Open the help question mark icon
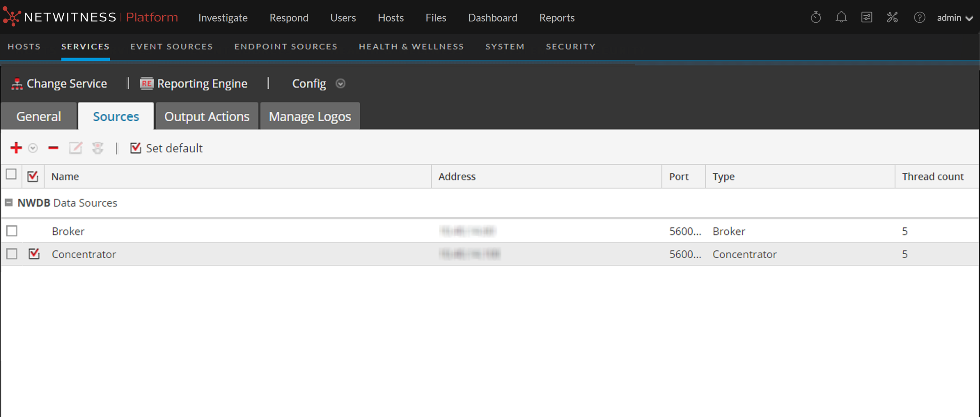This screenshot has height=417, width=980. point(919,17)
